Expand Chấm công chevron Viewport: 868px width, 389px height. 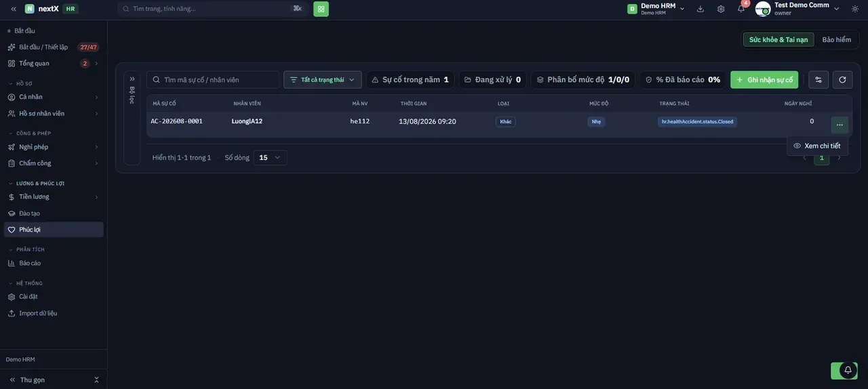pos(96,163)
